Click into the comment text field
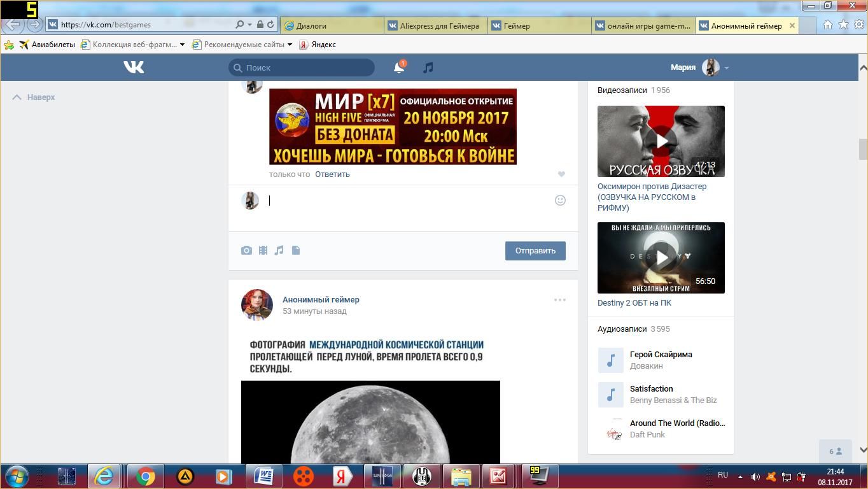The height and width of the screenshot is (489, 868). pos(407,201)
